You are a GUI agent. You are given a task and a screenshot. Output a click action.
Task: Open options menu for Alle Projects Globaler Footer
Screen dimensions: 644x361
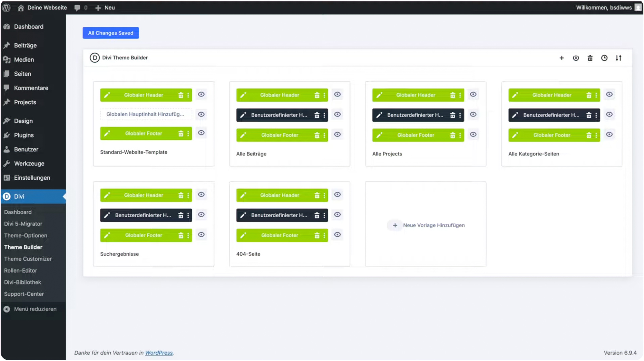point(460,135)
